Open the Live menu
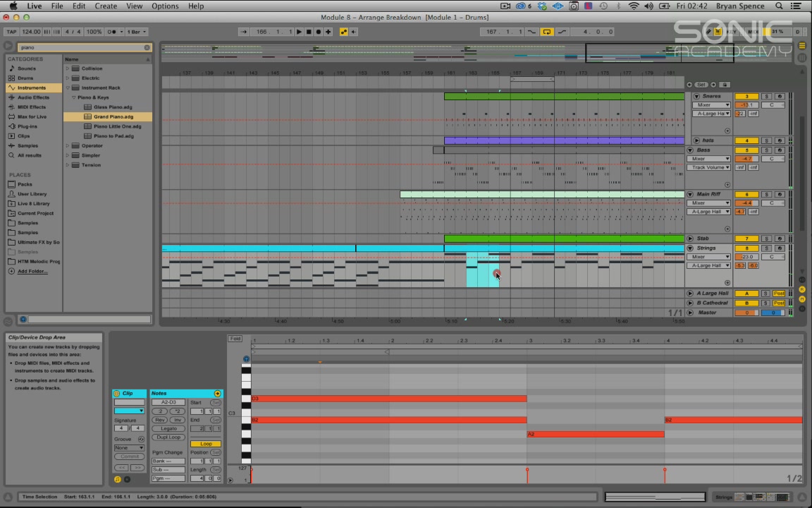Viewport: 812px width, 508px height. click(x=34, y=6)
